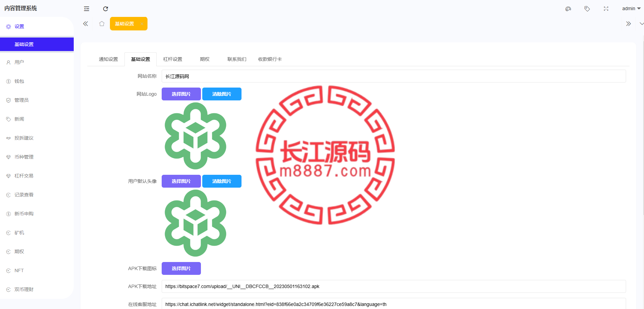This screenshot has height=309, width=644.
Task: Open the 新币申购 sidebar menu
Action: click(x=37, y=214)
